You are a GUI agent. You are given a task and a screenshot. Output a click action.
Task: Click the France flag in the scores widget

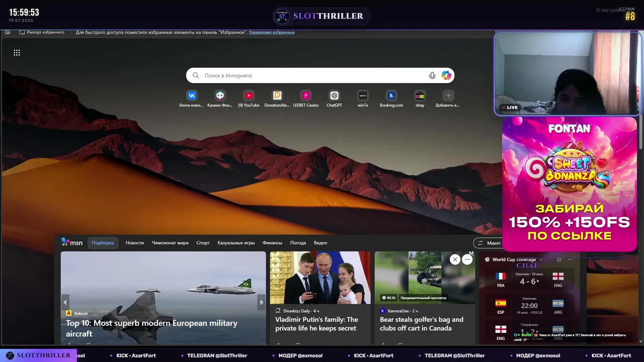tap(501, 277)
